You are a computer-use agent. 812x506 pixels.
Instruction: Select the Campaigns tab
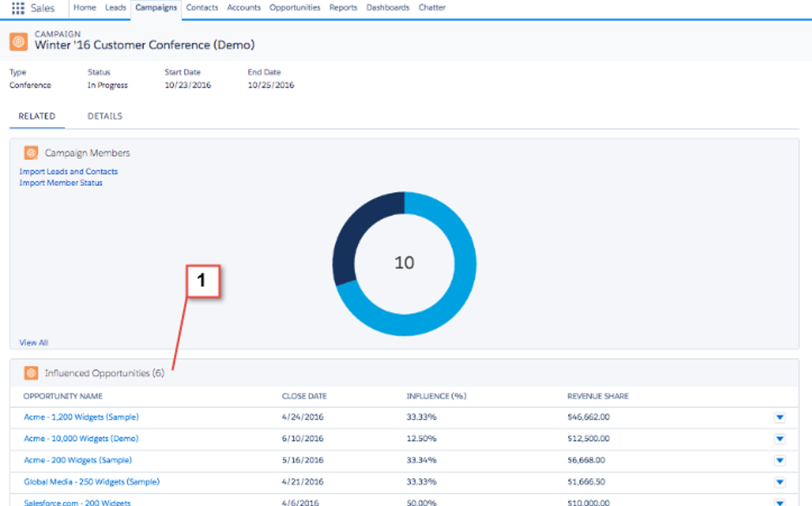point(156,8)
